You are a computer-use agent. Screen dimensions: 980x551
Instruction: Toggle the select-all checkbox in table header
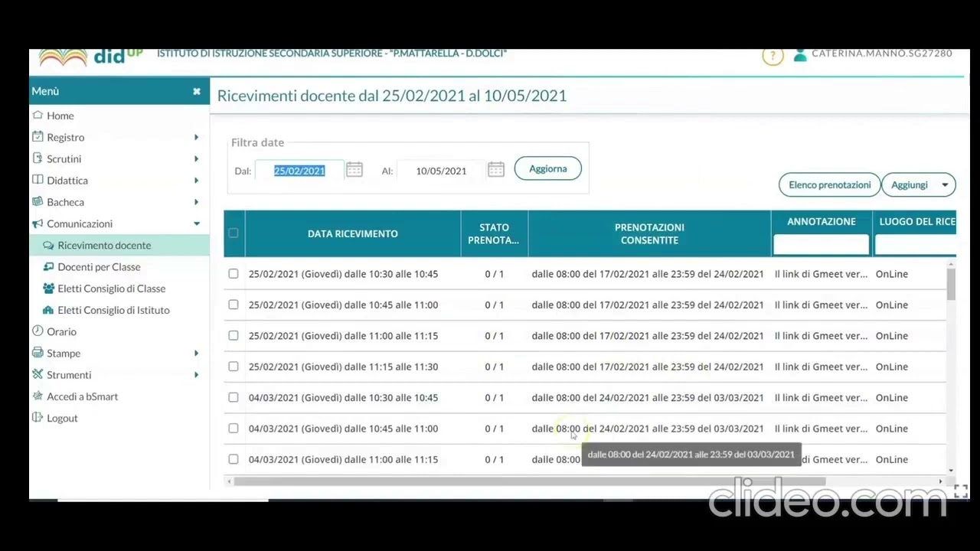[234, 233]
